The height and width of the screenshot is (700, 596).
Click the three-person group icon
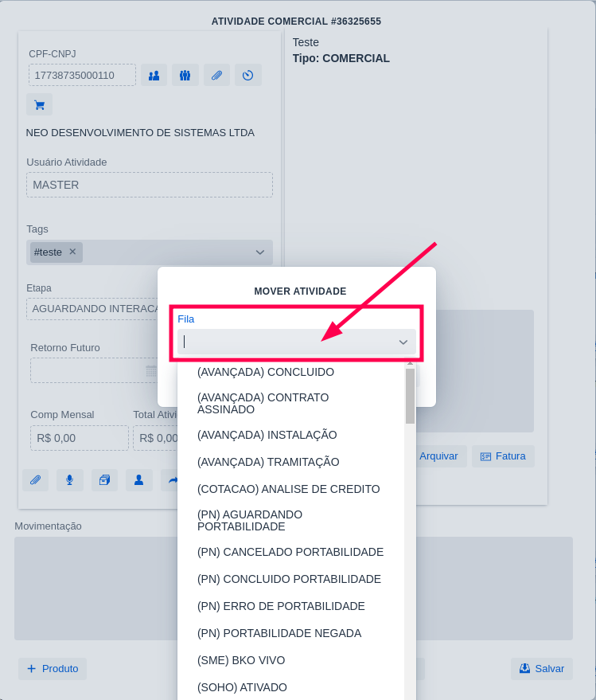coord(185,76)
